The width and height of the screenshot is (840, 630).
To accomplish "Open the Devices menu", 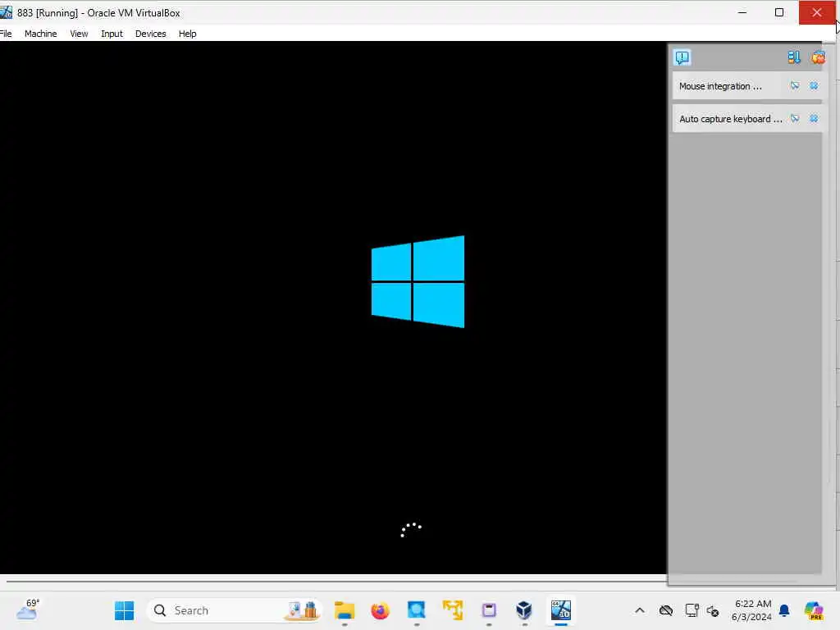I will 151,33.
